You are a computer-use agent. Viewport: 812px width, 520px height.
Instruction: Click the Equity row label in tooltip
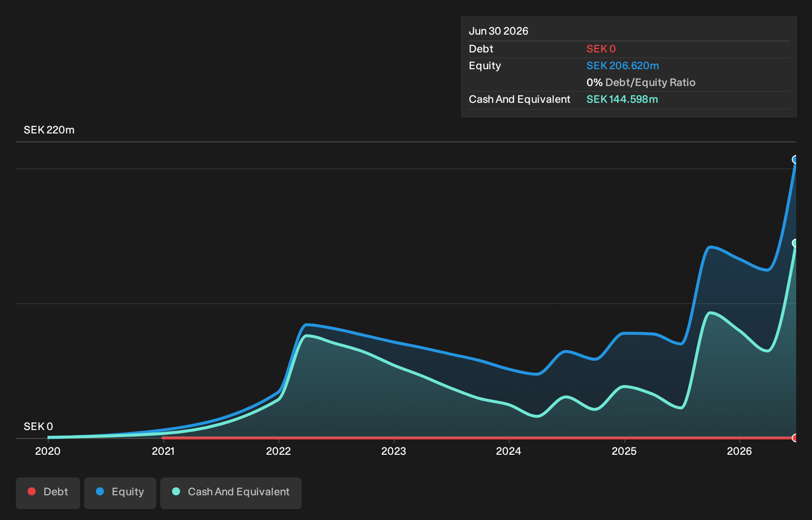[x=485, y=66]
